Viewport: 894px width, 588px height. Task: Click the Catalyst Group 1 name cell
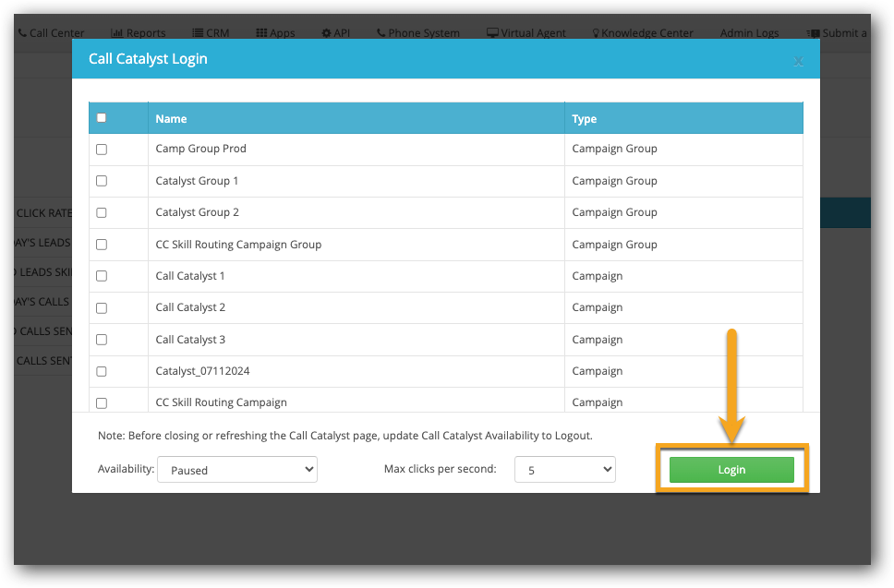[356, 181]
